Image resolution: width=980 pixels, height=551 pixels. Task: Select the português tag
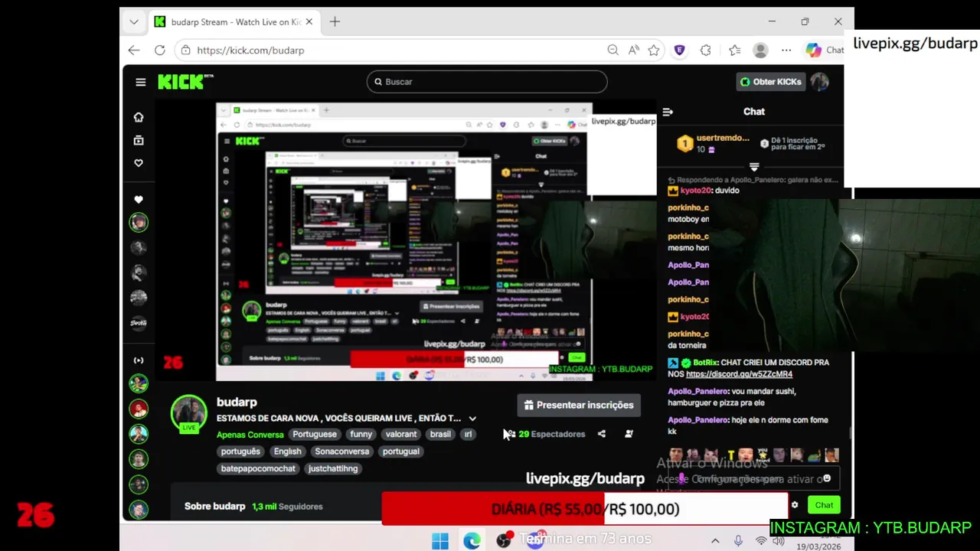pyautogui.click(x=240, y=452)
